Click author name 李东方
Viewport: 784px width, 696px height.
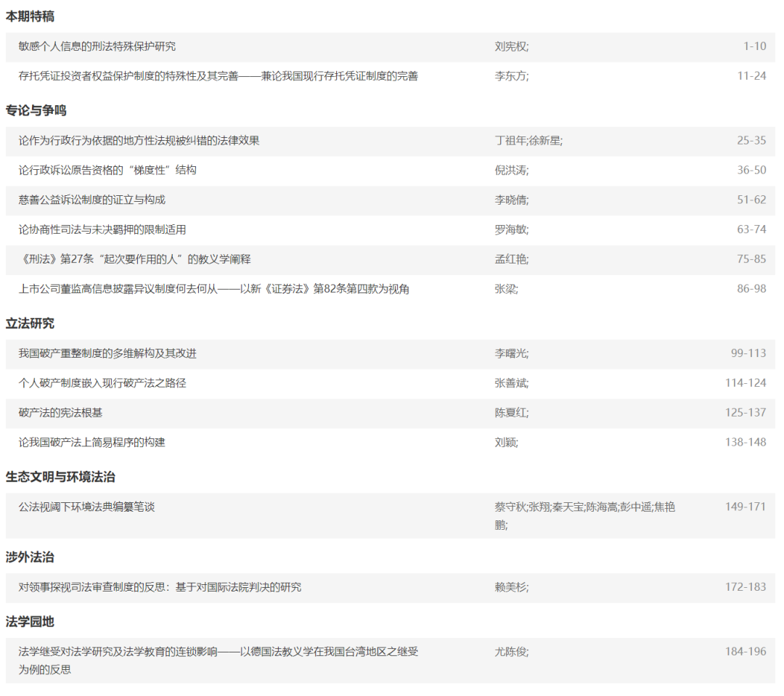tap(511, 76)
